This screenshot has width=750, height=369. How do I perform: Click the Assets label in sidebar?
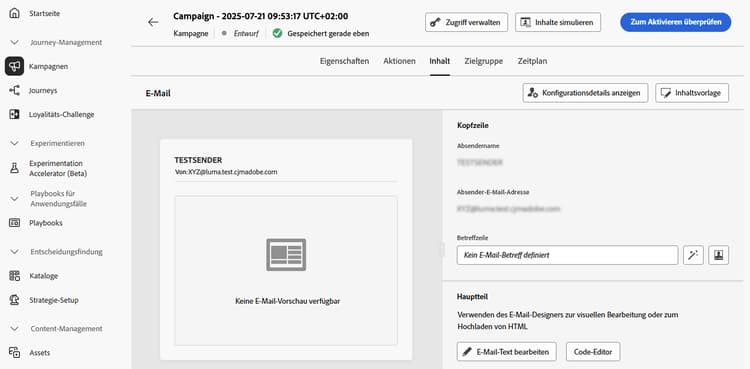[40, 353]
